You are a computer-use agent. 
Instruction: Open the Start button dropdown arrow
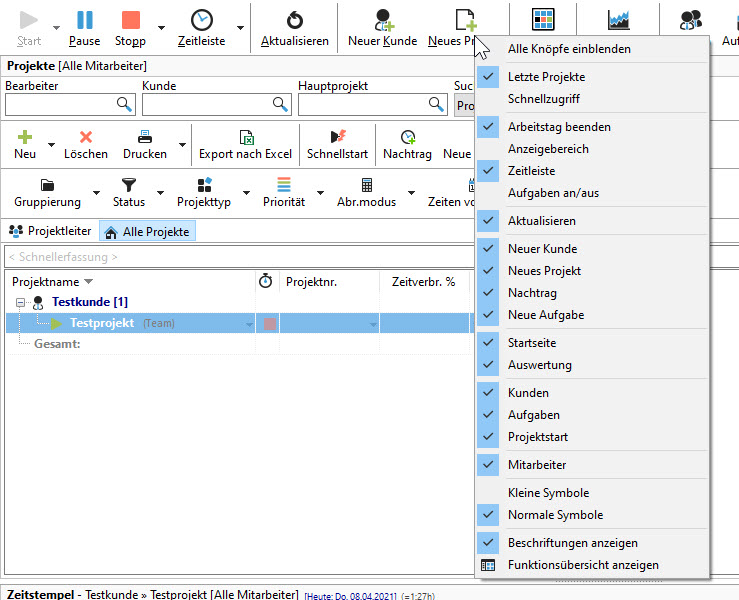56,28
